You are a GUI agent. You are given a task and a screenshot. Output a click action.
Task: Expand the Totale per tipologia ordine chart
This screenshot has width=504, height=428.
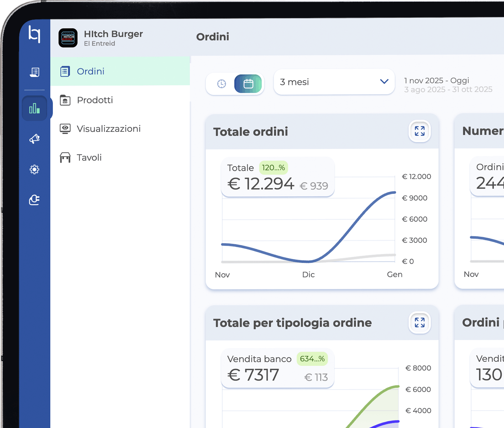coord(419,322)
